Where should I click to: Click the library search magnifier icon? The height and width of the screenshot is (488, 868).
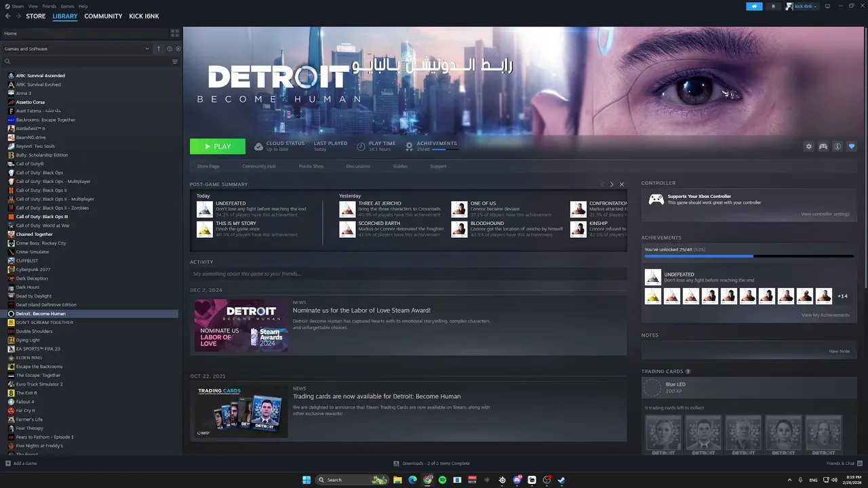(7, 62)
